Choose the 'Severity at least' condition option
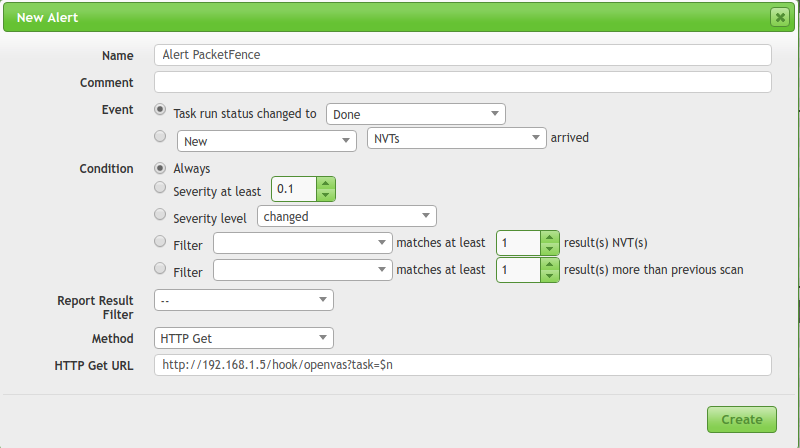This screenshot has width=800, height=448. (161, 187)
